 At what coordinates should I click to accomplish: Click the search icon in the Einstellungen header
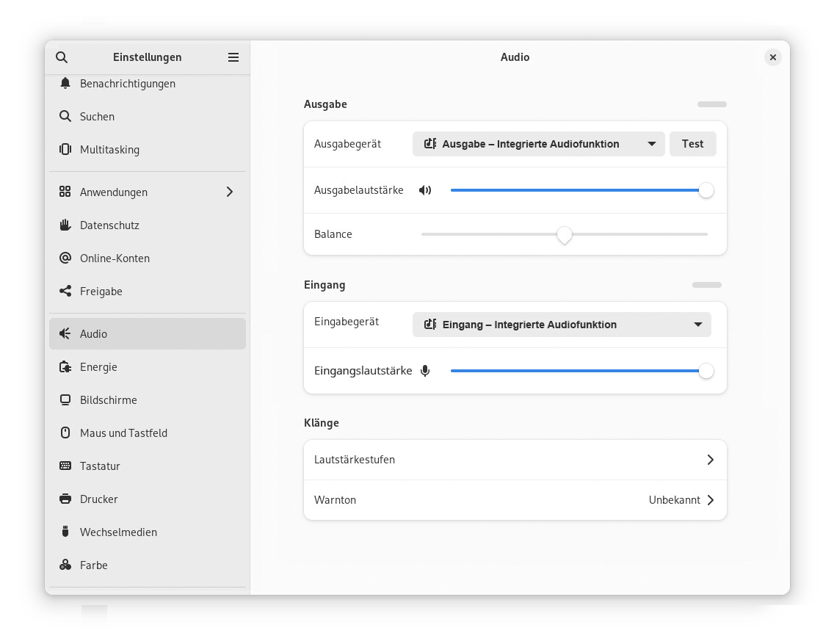click(62, 57)
